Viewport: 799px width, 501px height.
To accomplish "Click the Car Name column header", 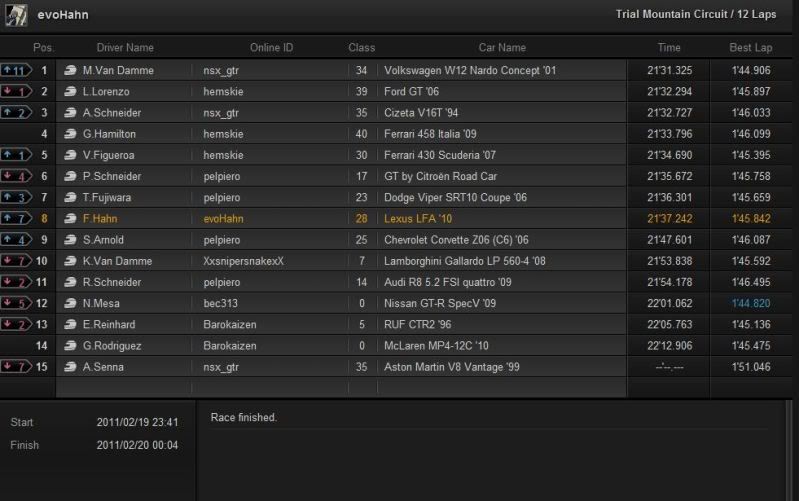I will 502,48.
